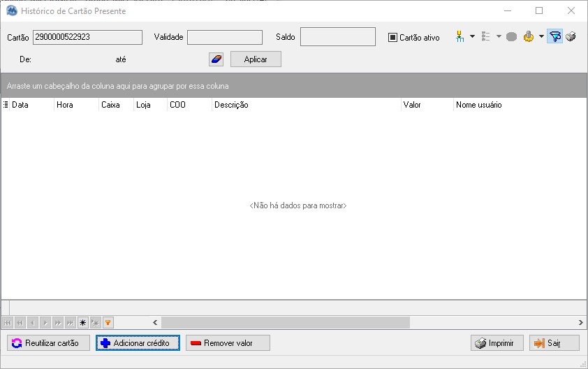Open dropdown arrow next to grouping icon
This screenshot has height=369, width=588.
(472, 36)
